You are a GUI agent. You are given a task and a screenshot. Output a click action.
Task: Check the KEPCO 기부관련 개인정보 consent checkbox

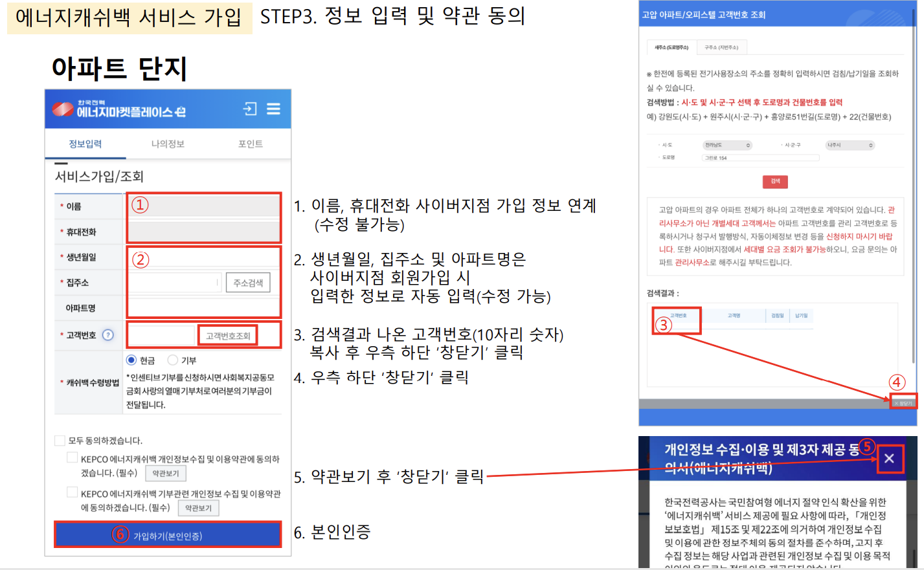[x=73, y=493]
